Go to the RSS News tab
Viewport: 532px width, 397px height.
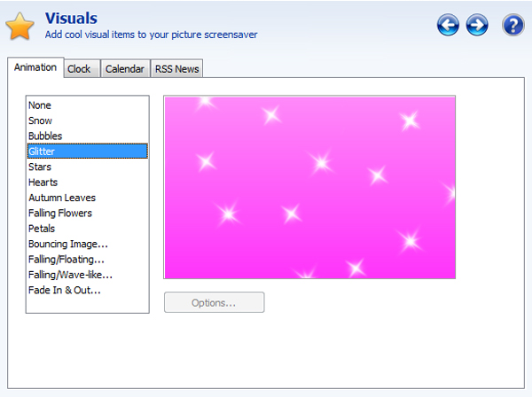tap(177, 69)
